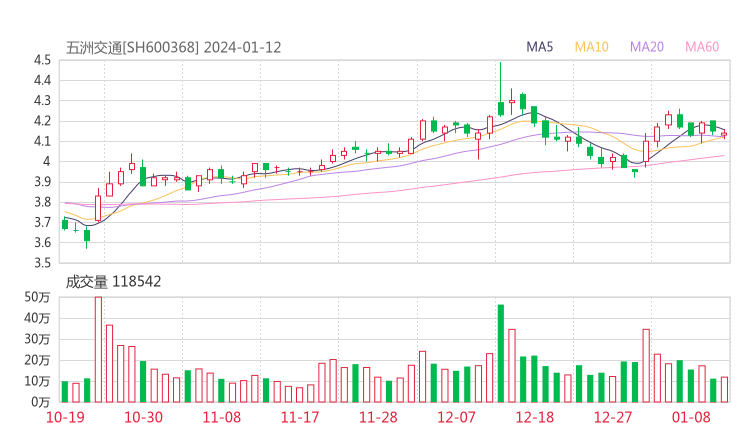The height and width of the screenshot is (440, 740).
Task: Click the 3.6 price axis label
Action: point(42,243)
